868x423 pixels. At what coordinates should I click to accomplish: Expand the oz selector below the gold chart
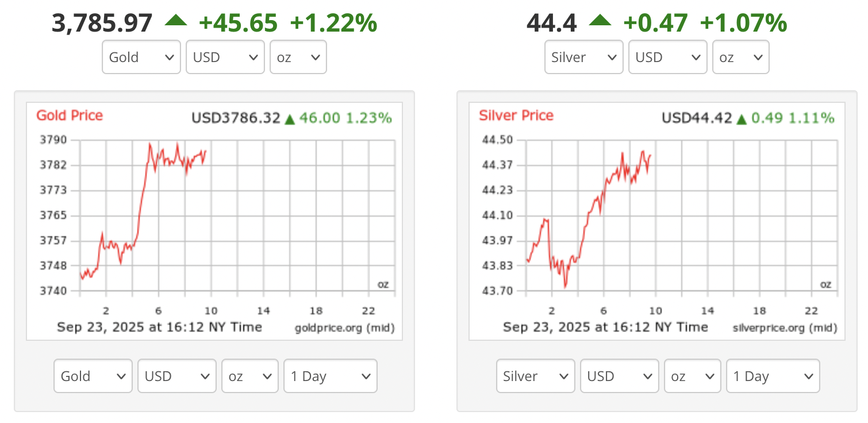250,376
